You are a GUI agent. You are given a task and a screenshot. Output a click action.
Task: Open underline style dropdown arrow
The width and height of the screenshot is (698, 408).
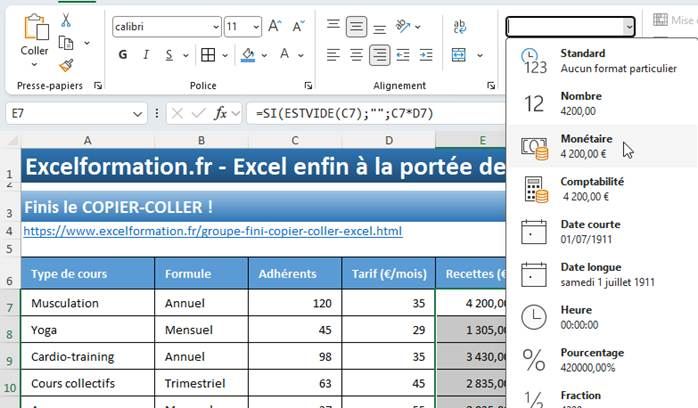pyautogui.click(x=186, y=56)
